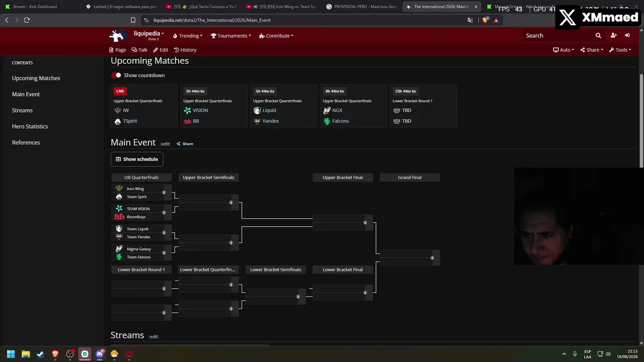Viewport: 644px width, 362px height.
Task: Bookmark this page icon
Action: pos(133,20)
